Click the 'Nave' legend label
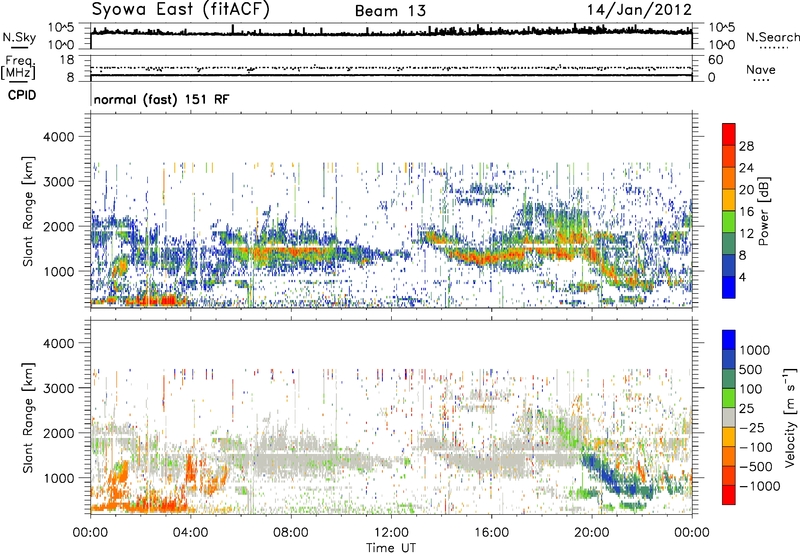The height and width of the screenshot is (554, 800). [761, 70]
